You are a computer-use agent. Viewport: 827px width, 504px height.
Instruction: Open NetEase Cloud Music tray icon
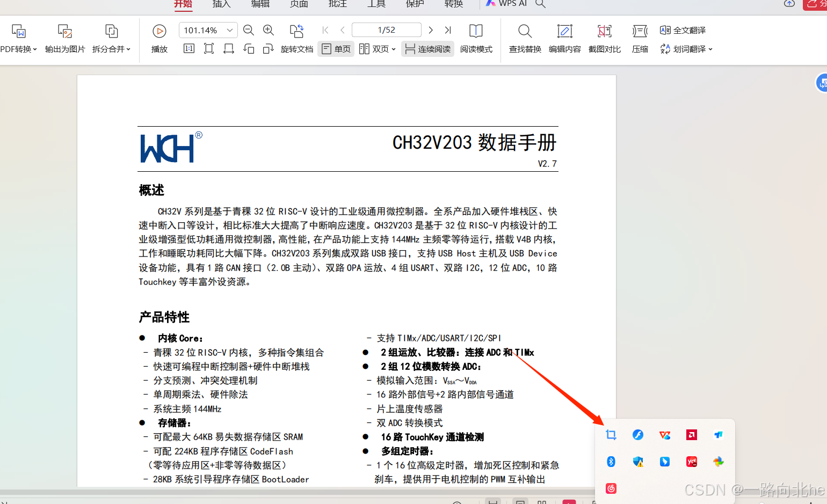(x=611, y=488)
